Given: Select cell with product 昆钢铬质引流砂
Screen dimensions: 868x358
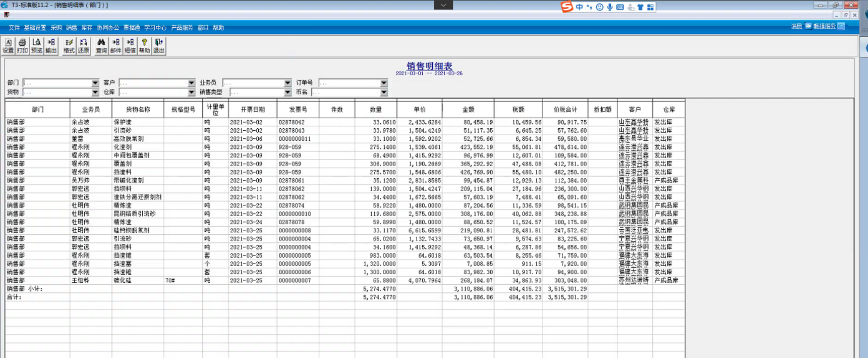Looking at the screenshot, I should click(x=138, y=214).
